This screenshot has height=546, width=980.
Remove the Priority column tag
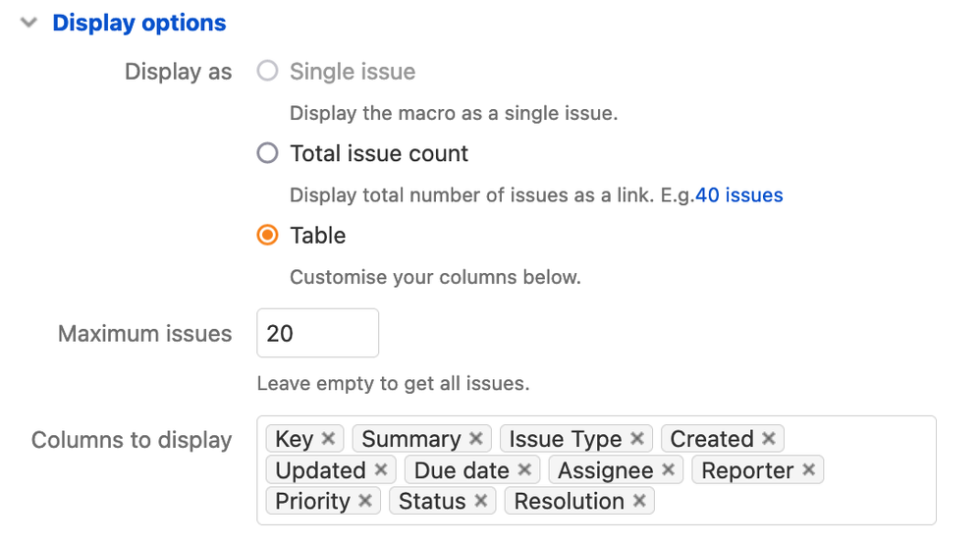pos(364,501)
